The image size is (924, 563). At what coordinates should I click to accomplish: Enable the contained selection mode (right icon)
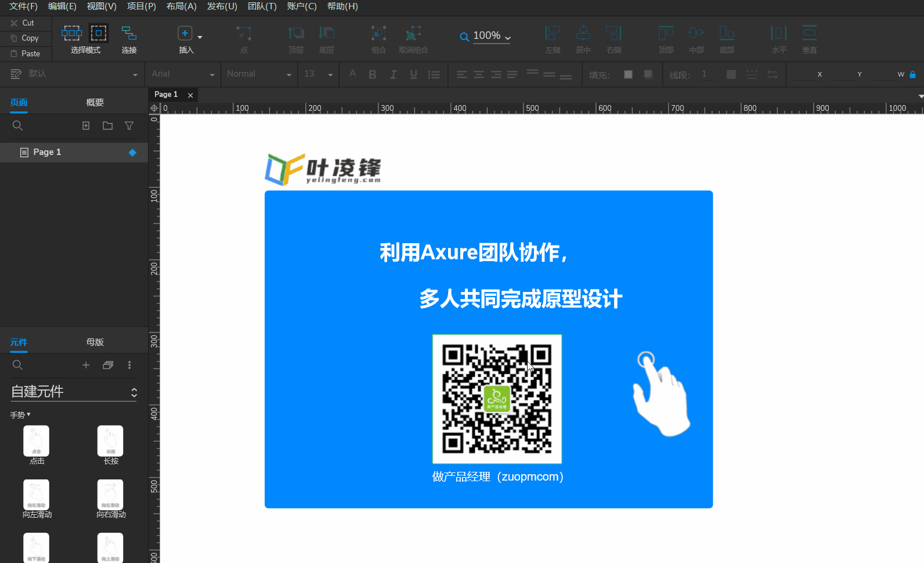tap(99, 33)
